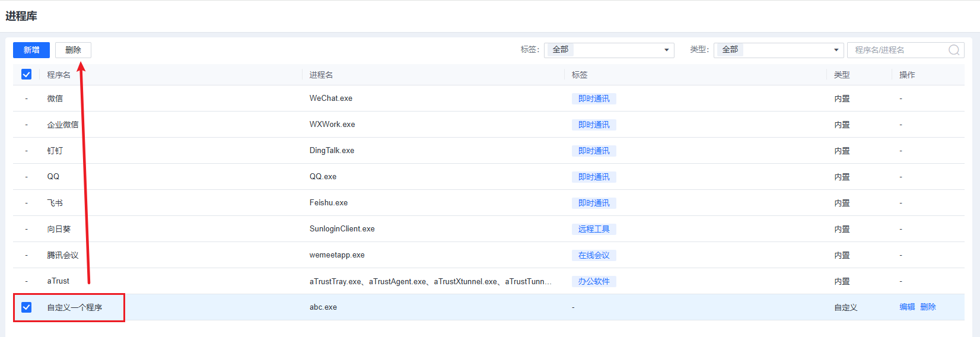Click the 程序名 column header
The image size is (980, 337).
pyautogui.click(x=59, y=75)
